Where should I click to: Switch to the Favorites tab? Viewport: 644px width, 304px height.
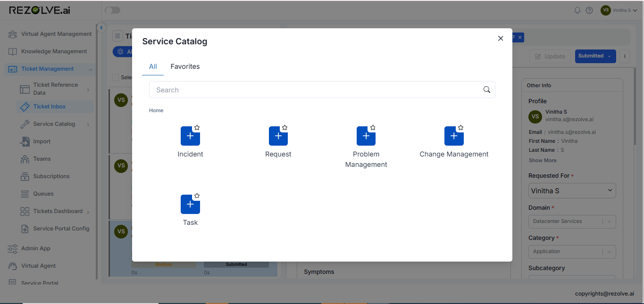[185, 66]
